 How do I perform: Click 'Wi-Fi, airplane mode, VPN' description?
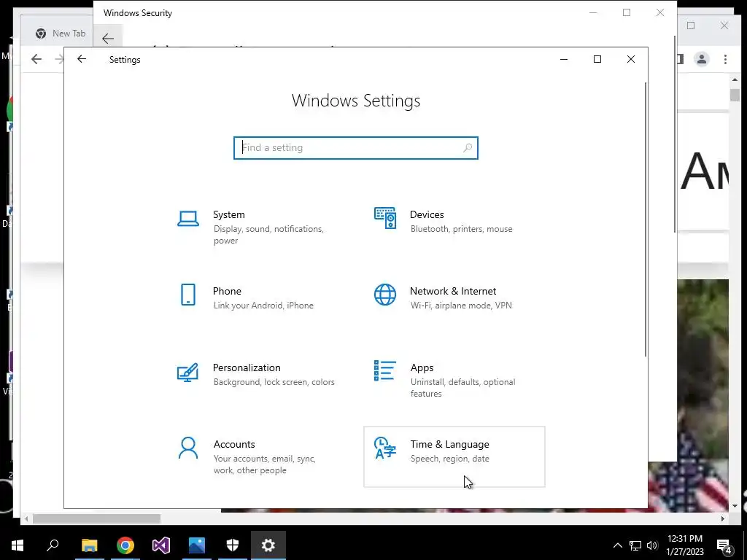[x=461, y=306]
